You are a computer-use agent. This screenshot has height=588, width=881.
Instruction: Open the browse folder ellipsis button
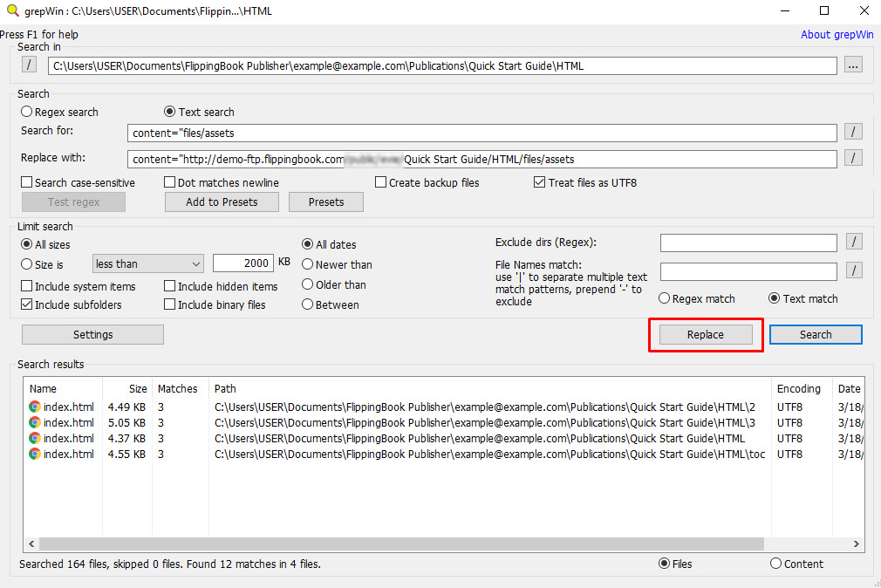853,65
